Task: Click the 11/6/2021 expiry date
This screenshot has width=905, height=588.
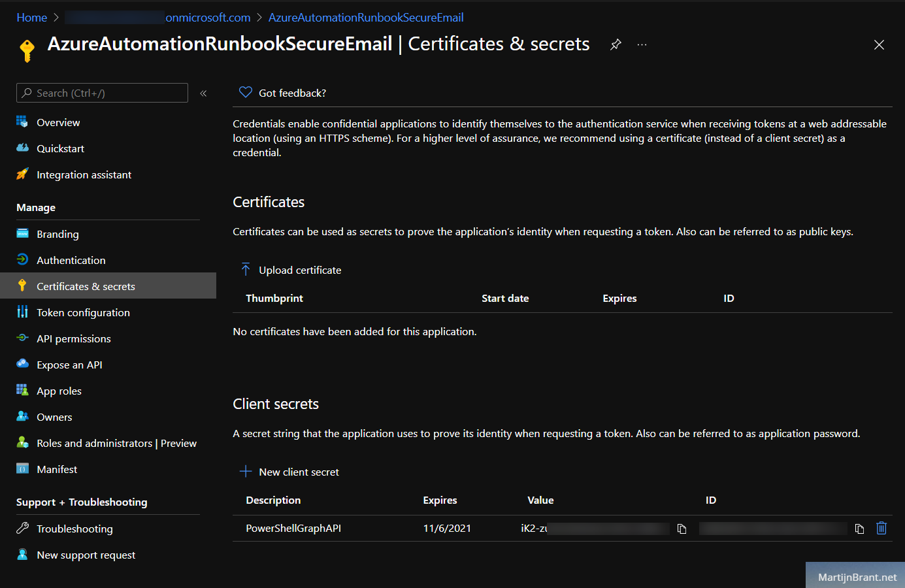Action: pos(447,528)
